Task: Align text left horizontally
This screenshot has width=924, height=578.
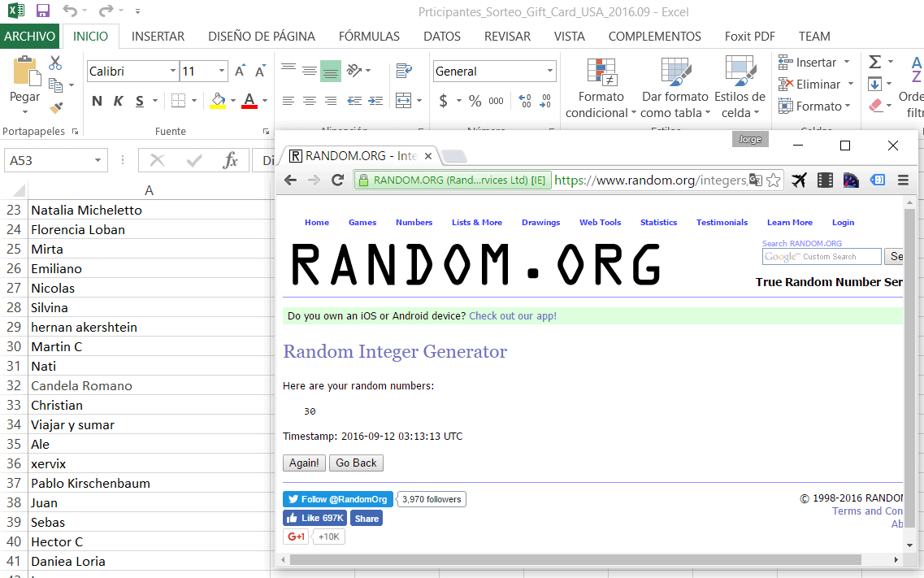Action: 288,102
